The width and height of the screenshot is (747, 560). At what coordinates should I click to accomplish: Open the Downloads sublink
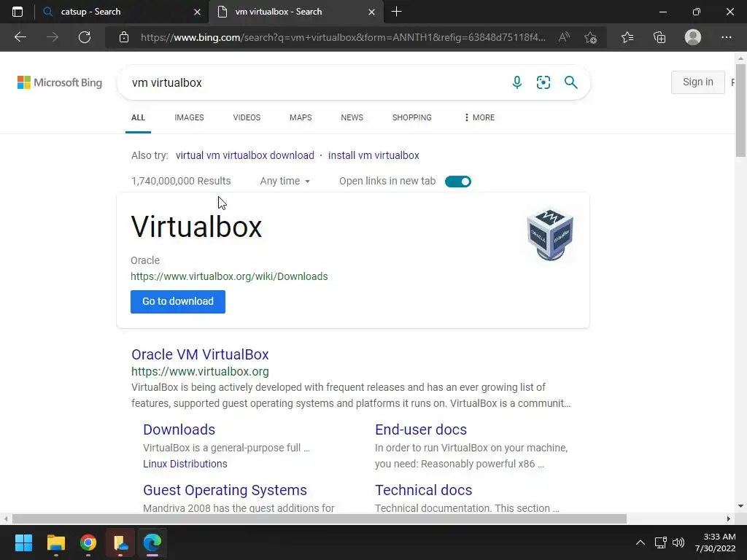[179, 429]
